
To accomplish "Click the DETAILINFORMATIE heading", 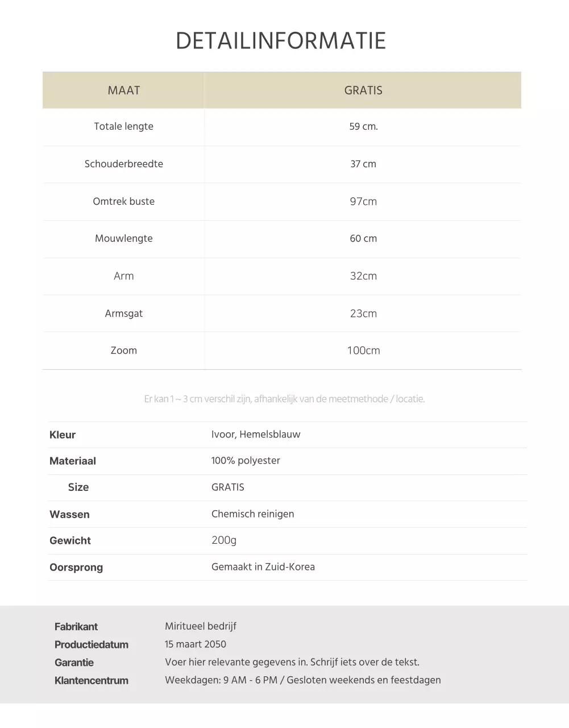I will [x=281, y=41].
